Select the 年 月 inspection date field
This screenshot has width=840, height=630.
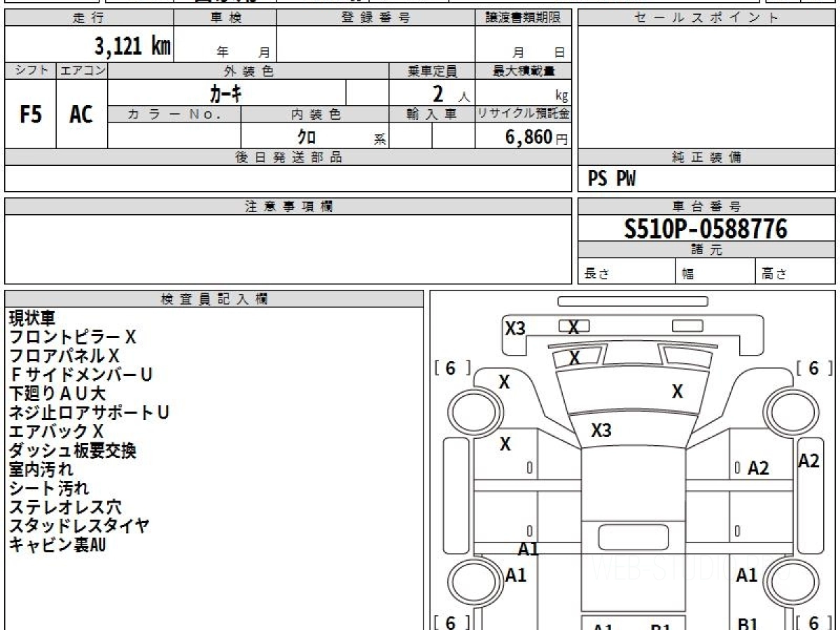(225, 44)
